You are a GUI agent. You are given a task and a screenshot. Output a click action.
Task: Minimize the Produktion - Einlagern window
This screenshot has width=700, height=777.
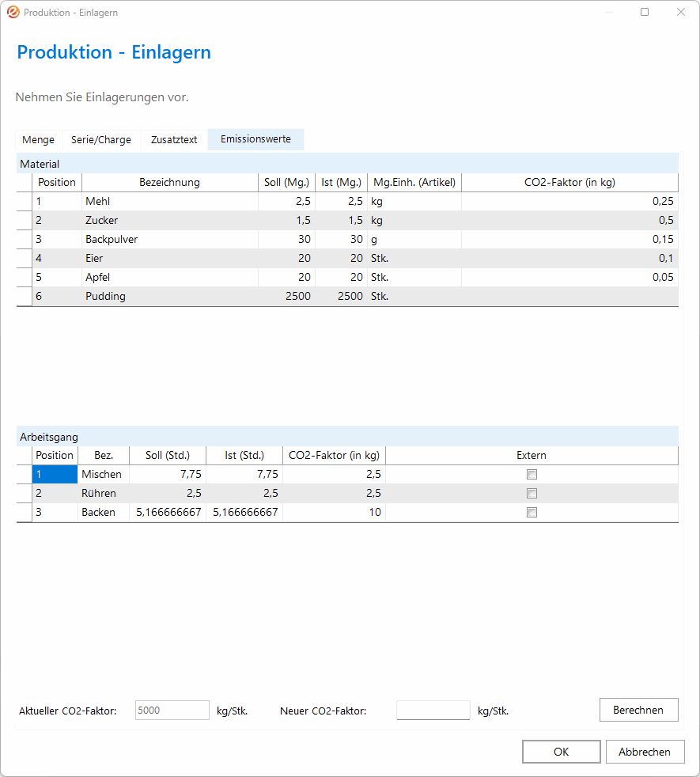tap(609, 12)
